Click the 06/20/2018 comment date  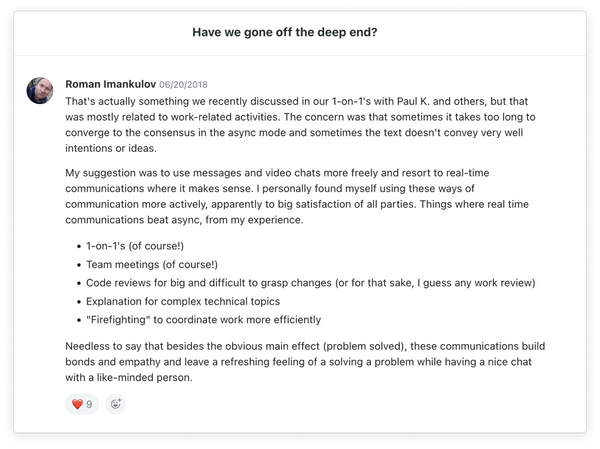click(x=183, y=85)
